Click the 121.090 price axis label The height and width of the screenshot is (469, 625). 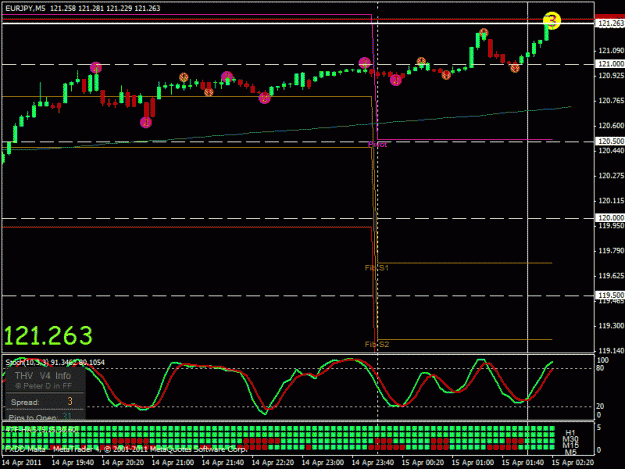pyautogui.click(x=611, y=51)
